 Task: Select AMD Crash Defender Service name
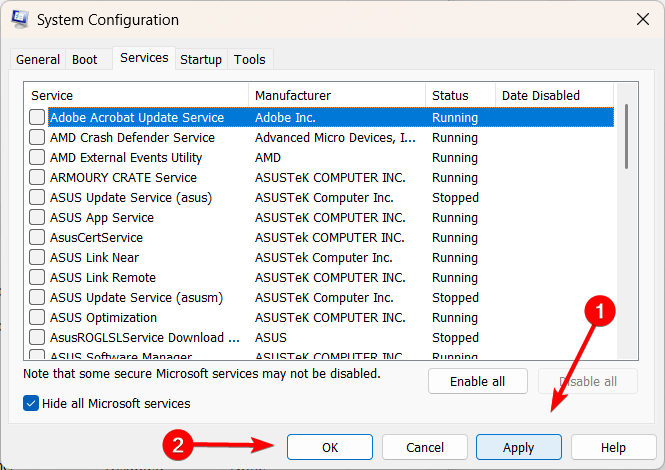pyautogui.click(x=132, y=137)
